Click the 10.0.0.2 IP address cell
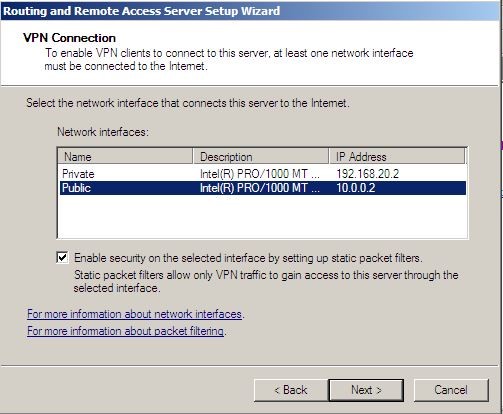This screenshot has width=503, height=414. (x=356, y=188)
